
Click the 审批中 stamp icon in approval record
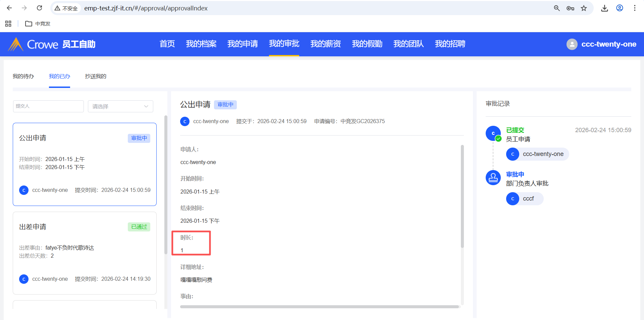click(x=493, y=177)
